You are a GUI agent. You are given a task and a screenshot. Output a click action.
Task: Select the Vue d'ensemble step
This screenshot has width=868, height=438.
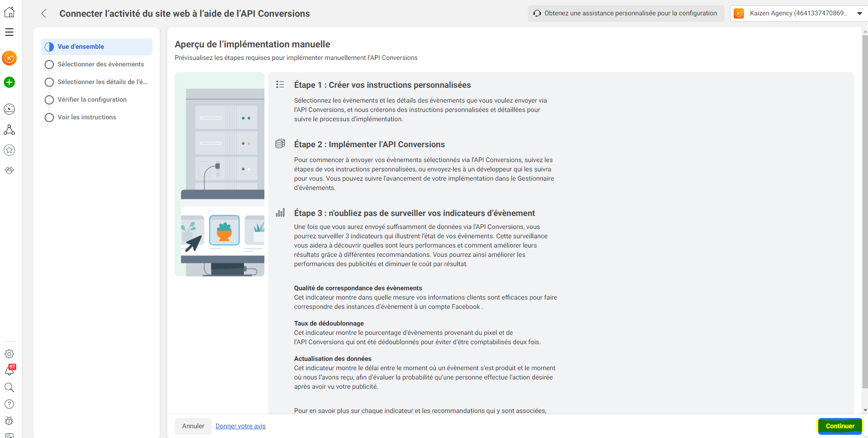pos(97,47)
